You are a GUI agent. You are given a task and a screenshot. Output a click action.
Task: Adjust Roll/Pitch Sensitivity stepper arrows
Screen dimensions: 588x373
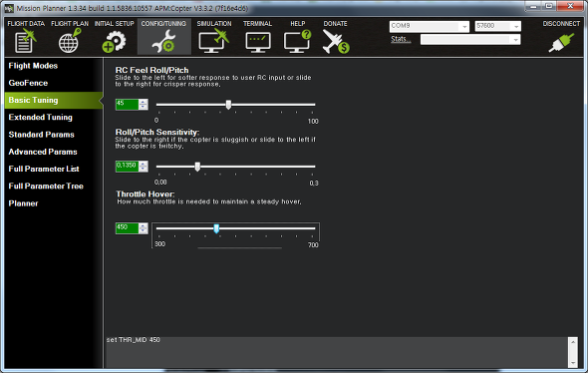[143, 167]
